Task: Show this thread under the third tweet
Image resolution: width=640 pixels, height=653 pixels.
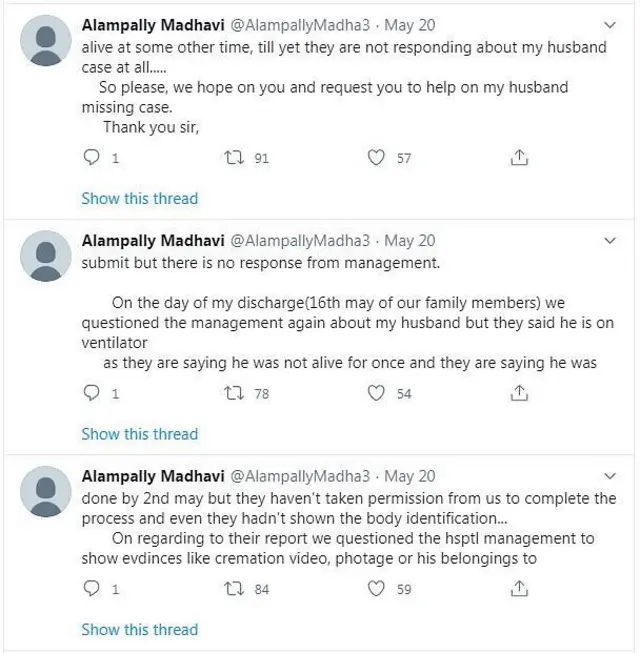Action: [139, 630]
